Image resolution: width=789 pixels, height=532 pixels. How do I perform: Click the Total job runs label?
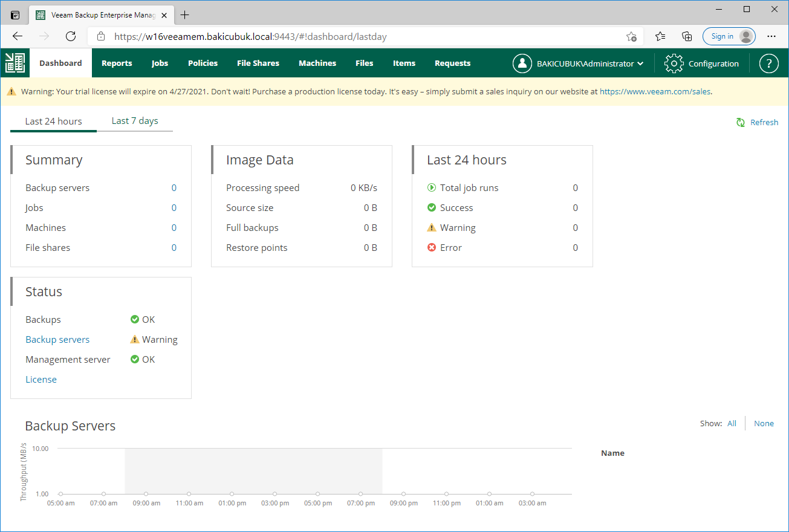click(469, 187)
